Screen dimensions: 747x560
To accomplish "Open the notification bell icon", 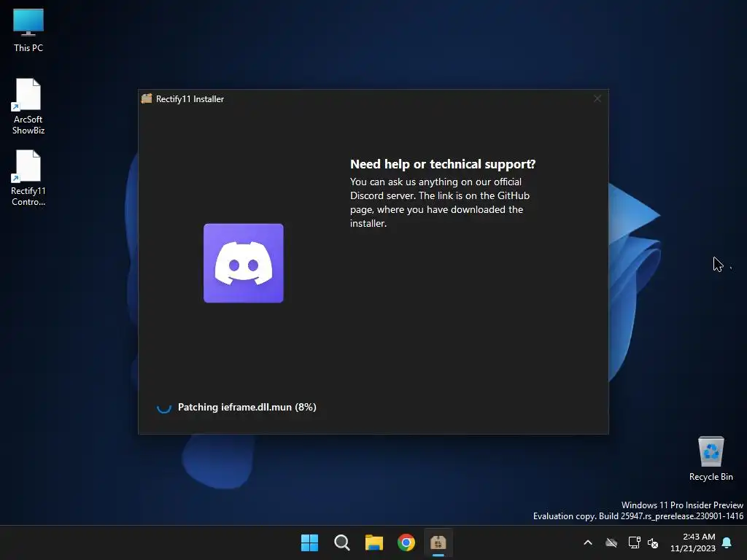I will [727, 542].
